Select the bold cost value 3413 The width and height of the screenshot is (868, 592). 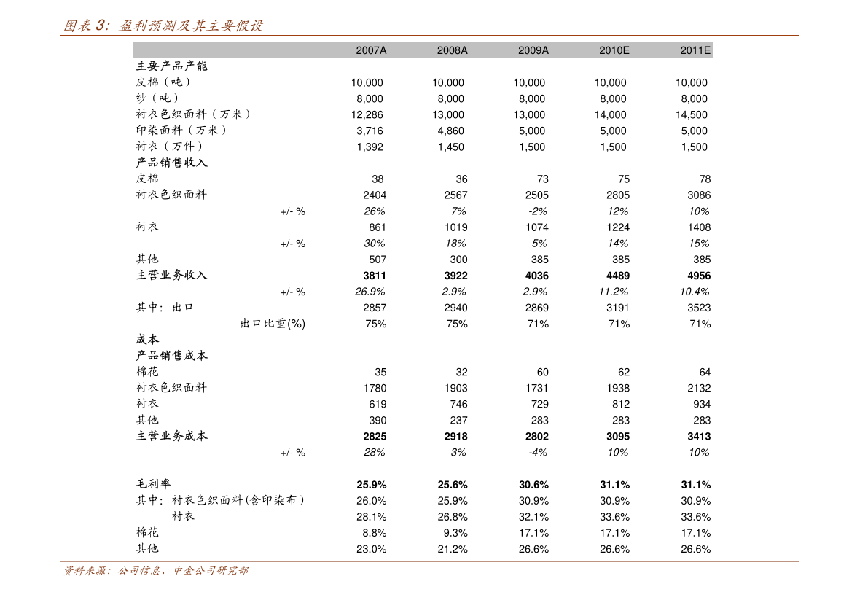tap(699, 437)
